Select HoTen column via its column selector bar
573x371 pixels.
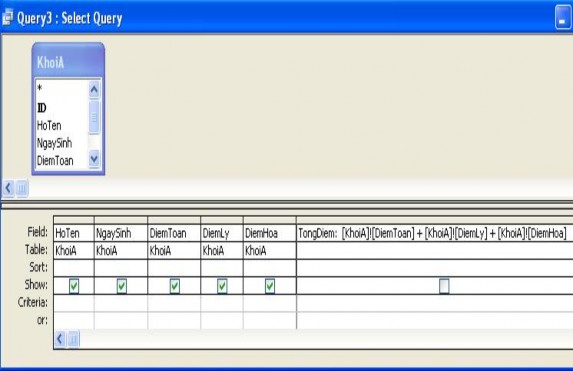point(74,220)
